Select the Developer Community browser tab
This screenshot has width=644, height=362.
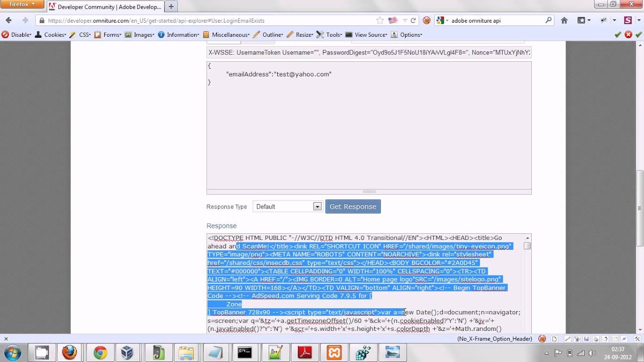pos(106,7)
